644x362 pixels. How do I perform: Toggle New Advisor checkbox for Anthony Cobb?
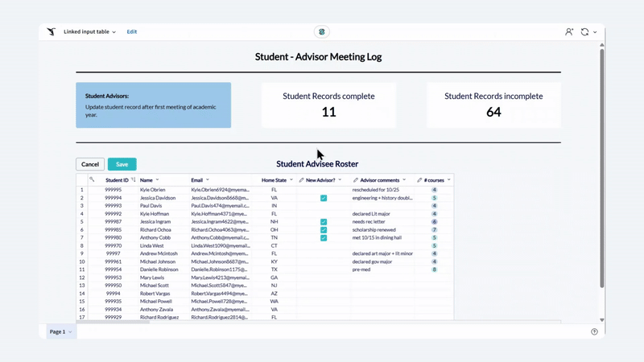323,238
